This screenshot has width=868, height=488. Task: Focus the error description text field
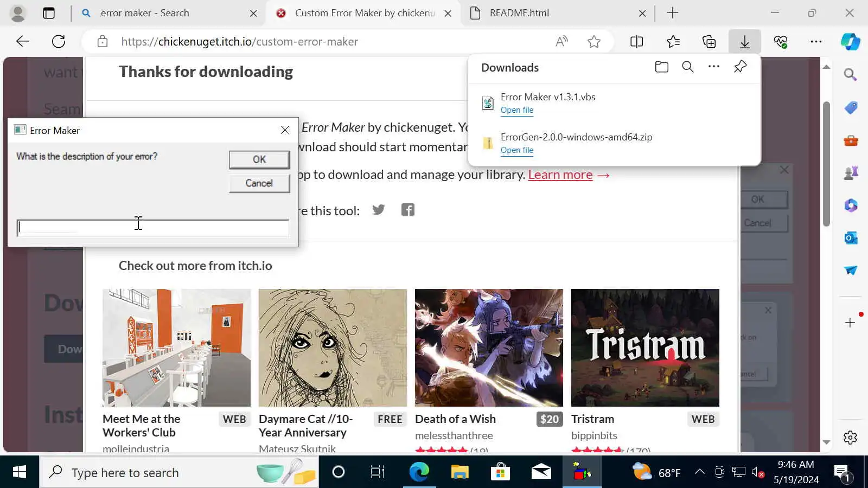click(x=153, y=228)
